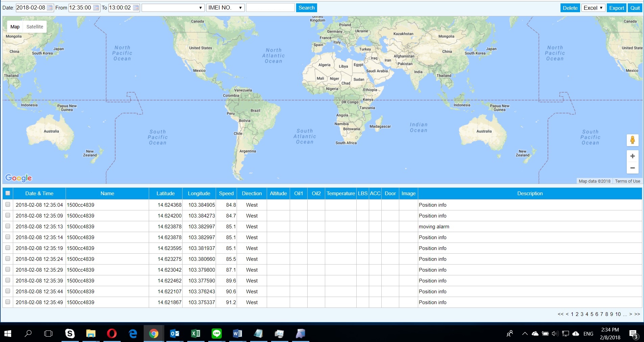
Task: Click the Export button
Action: pyautogui.click(x=617, y=8)
